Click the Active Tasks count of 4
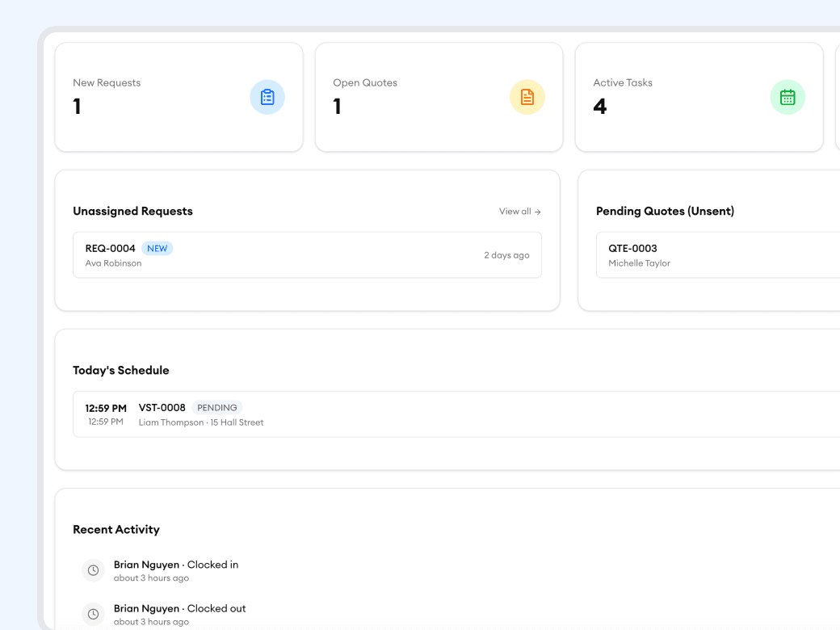Image resolution: width=840 pixels, height=630 pixels. [599, 106]
